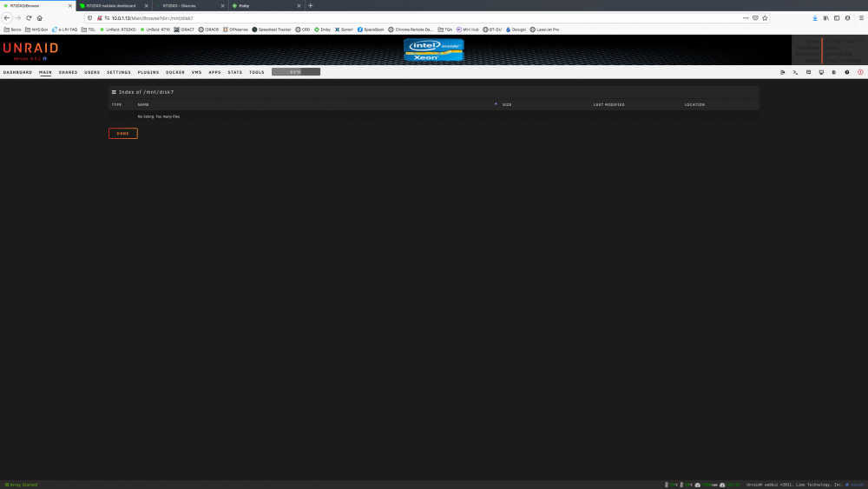The height and width of the screenshot is (489, 868).
Task: Open the Info monitor icon in toolbar
Action: (821, 72)
